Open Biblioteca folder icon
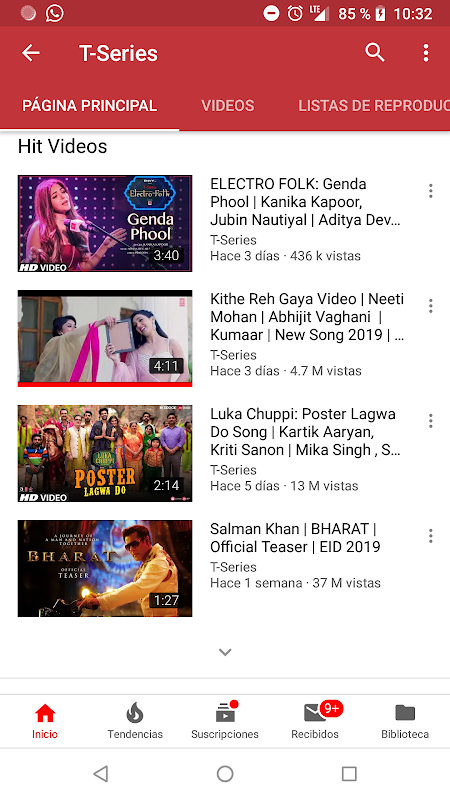 (x=405, y=721)
